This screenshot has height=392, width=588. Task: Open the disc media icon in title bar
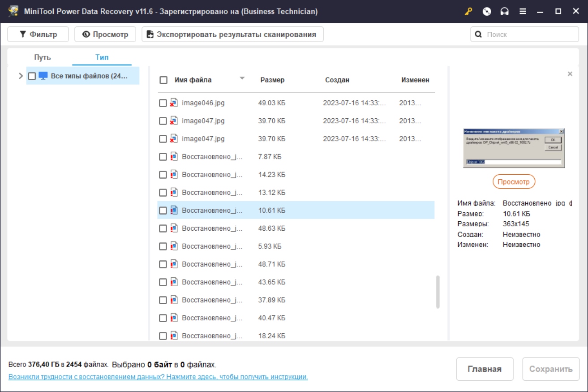click(x=487, y=12)
